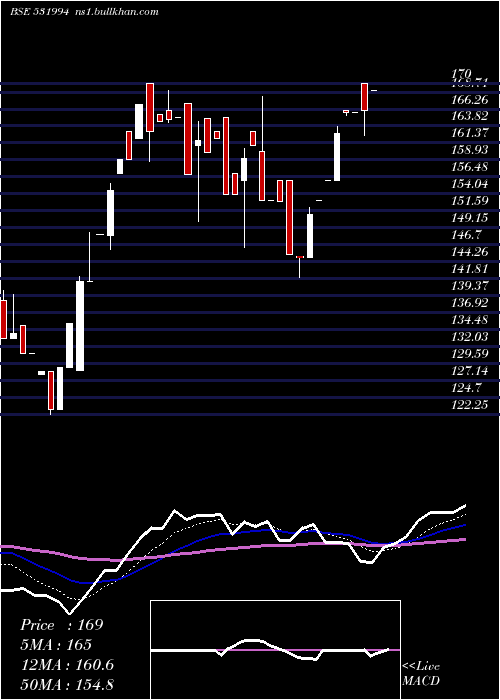Viewport: 500px width, 700px height.
Task: Click the 141.81 price axis label
Action: (470, 269)
